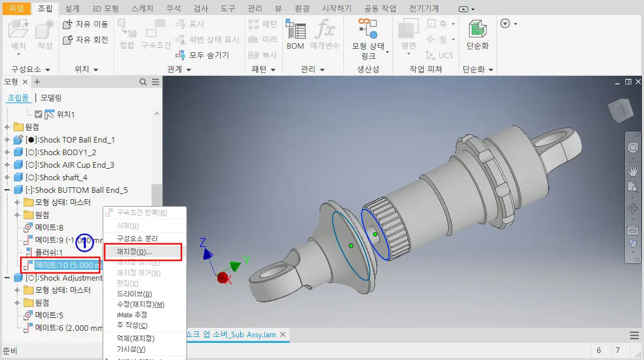Click the 평면 work plane tool
This screenshot has width=644, height=360.
409,34
